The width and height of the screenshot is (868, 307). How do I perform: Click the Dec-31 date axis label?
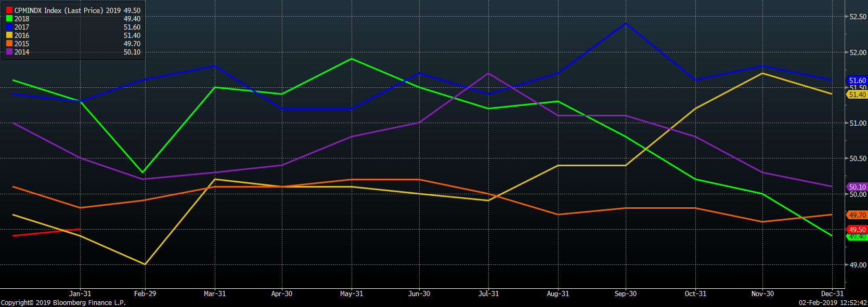coord(832,294)
